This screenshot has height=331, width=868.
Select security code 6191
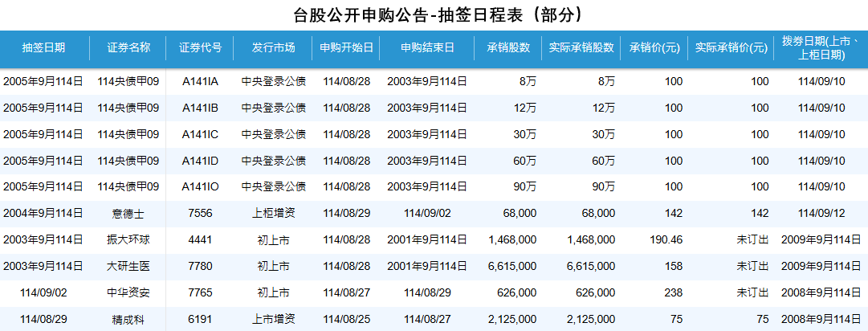click(201, 320)
